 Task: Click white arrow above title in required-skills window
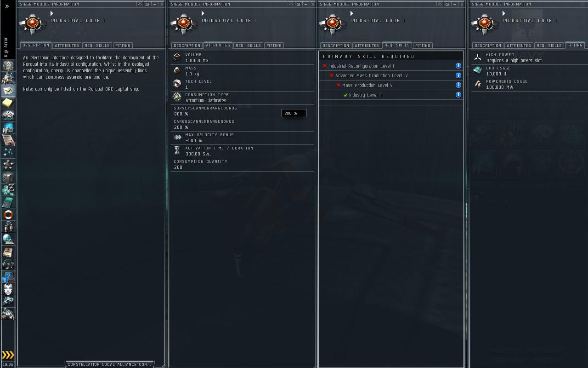point(351,13)
